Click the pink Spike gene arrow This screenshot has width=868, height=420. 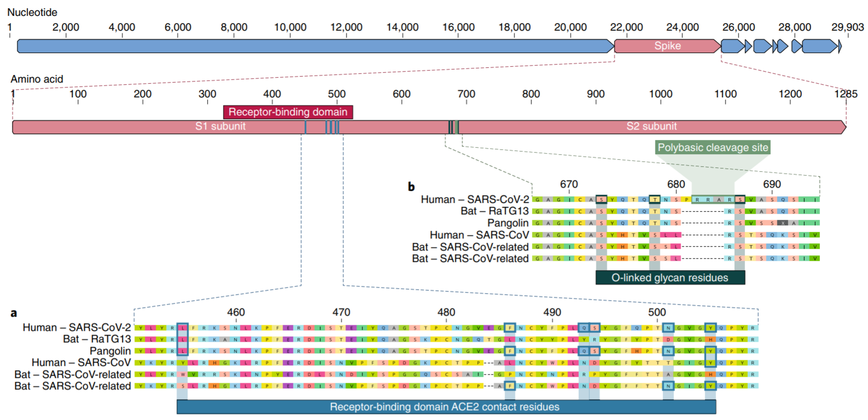(667, 46)
